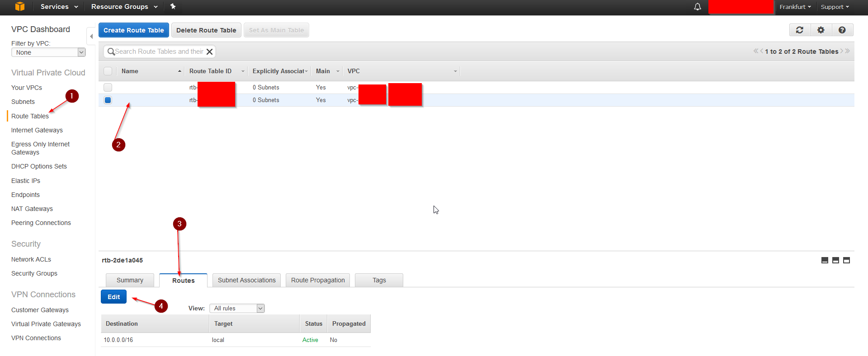The image size is (868, 356).
Task: Switch to the Routes tab
Action: 183,280
